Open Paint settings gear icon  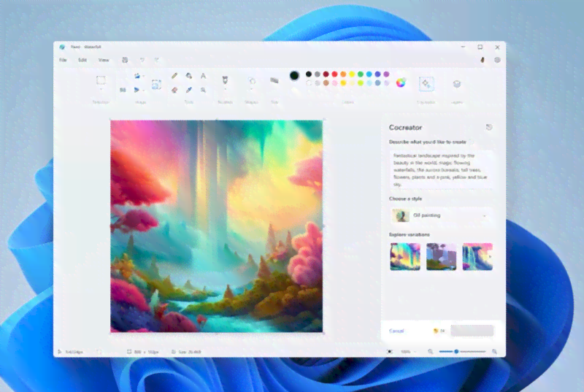[497, 60]
